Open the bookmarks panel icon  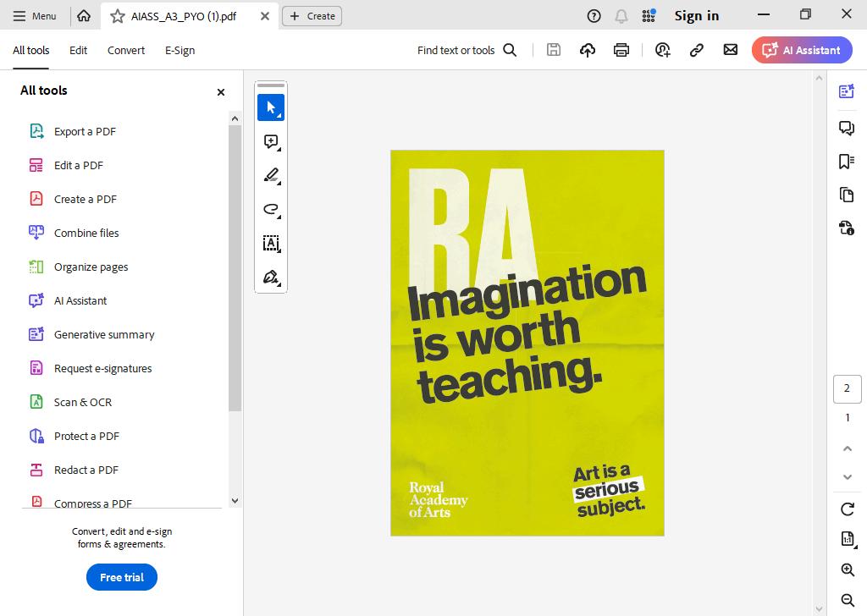(x=846, y=162)
